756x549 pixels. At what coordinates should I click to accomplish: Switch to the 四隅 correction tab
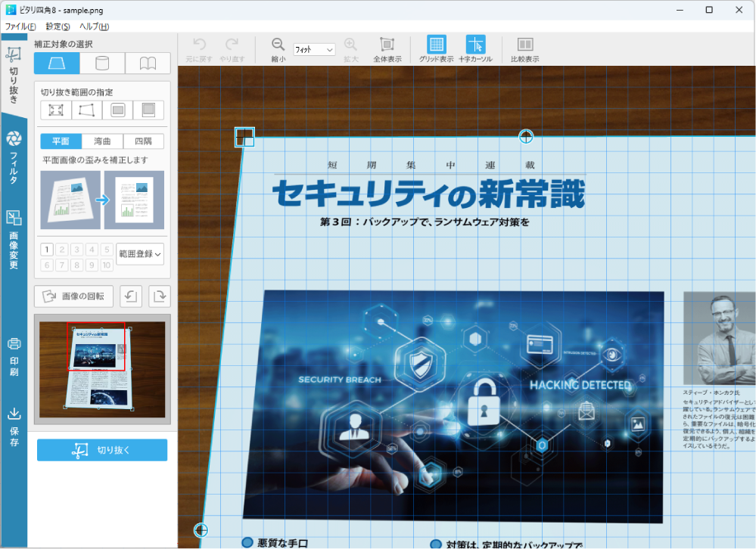click(143, 141)
